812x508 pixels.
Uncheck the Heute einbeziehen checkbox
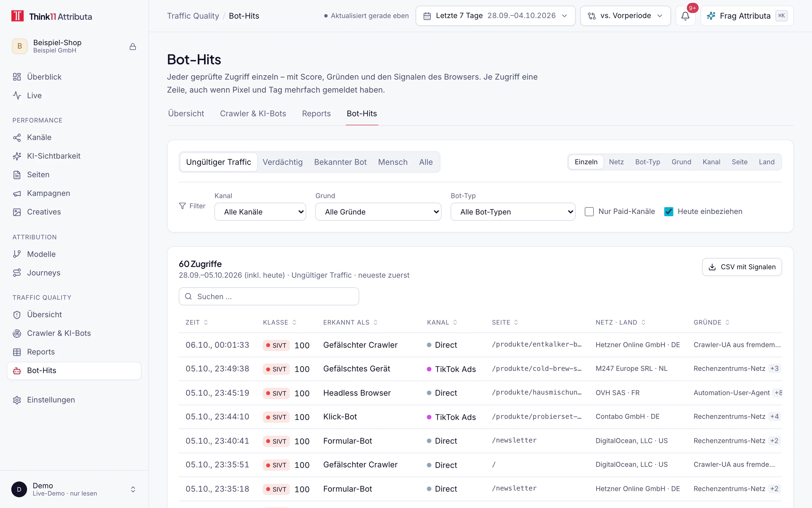point(669,212)
